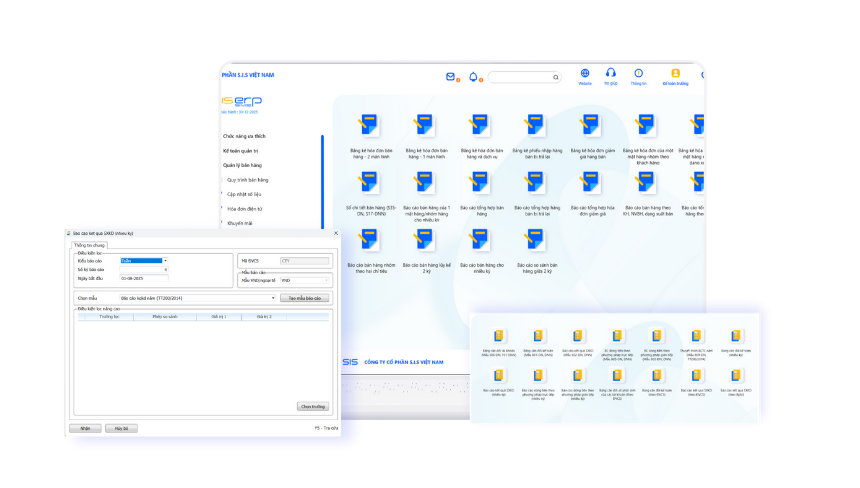Screen dimensions: 860x488
Task: Open the mail inbox icon
Action: 450,77
